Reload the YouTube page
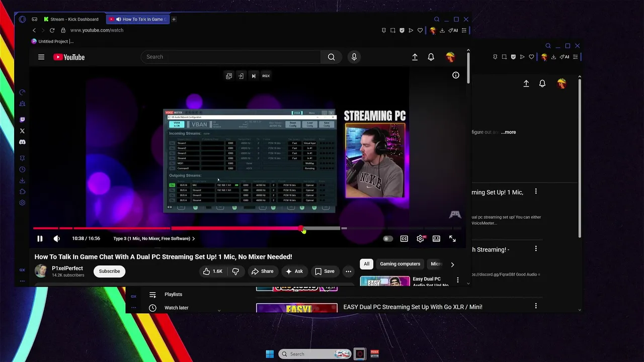644x362 pixels. point(52,30)
